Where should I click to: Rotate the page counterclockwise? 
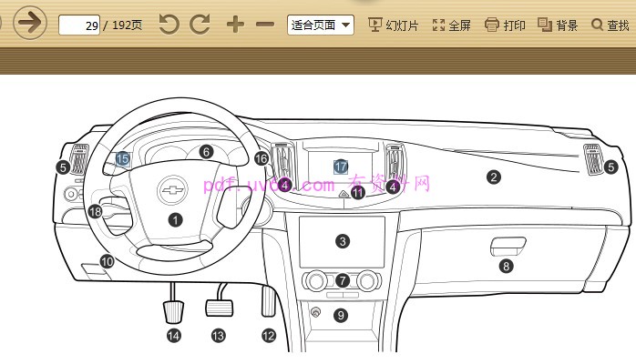coord(169,25)
